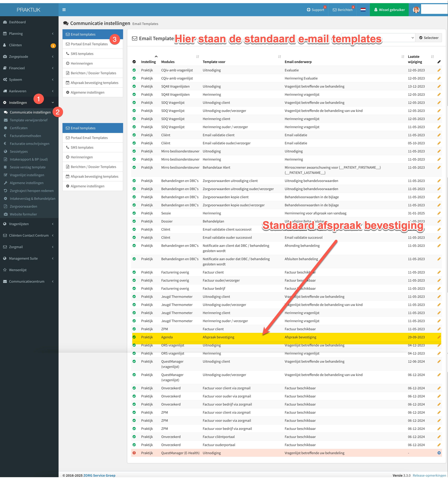Follow the ZORG Service Groep footer link
Image resolution: width=448 pixels, height=479 pixels.
coord(99,475)
